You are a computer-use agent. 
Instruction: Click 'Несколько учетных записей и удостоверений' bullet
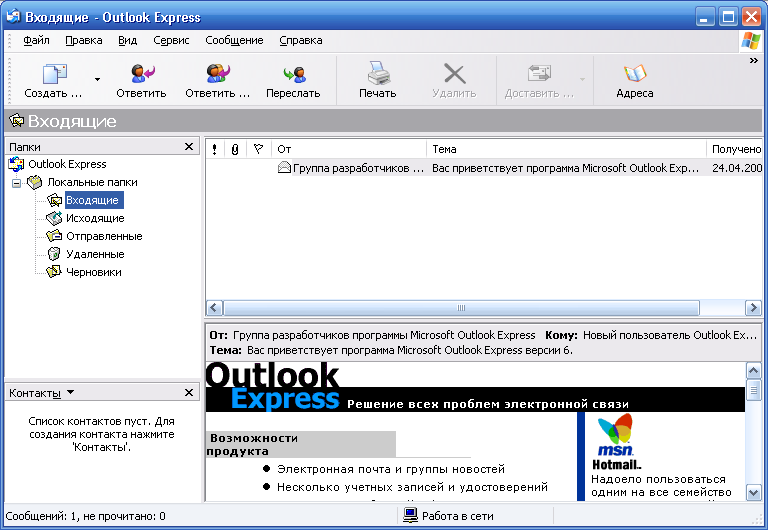tap(412, 487)
